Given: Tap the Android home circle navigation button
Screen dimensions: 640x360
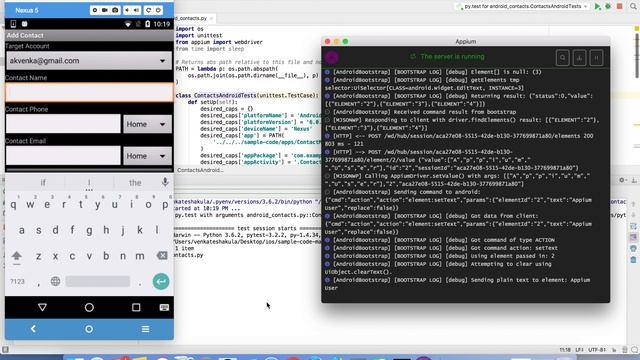Looking at the screenshot, I should 89,307.
